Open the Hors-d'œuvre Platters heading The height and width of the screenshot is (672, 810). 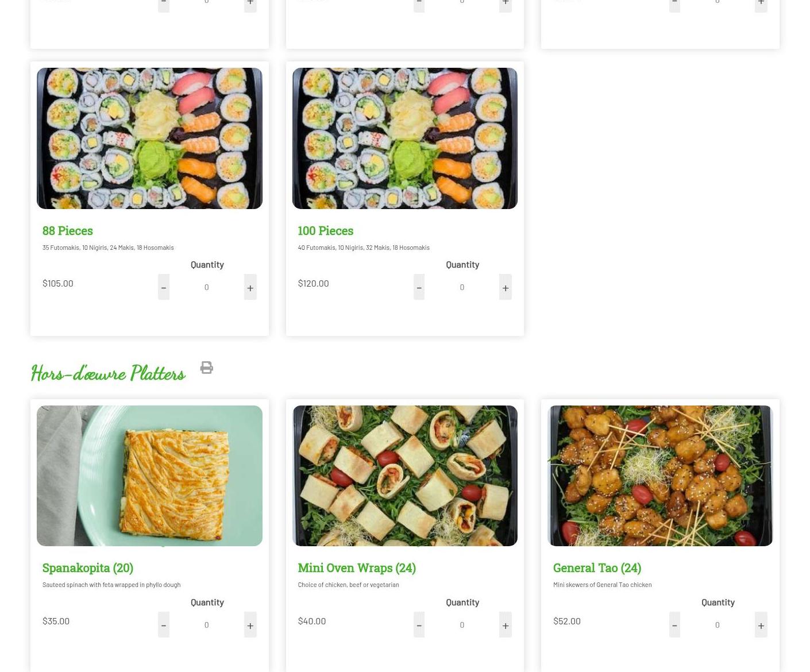[108, 373]
